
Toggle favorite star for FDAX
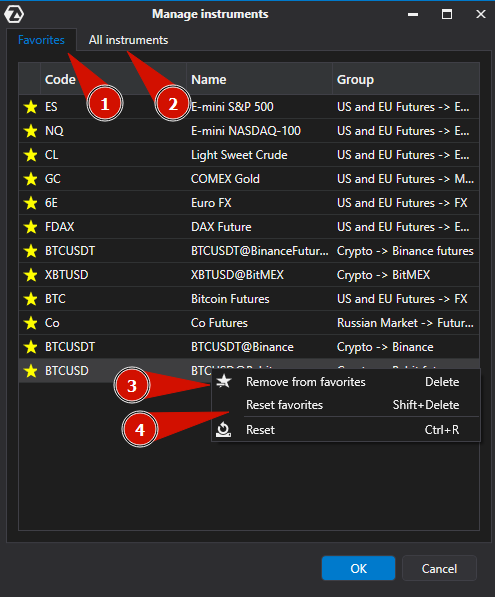pos(30,227)
